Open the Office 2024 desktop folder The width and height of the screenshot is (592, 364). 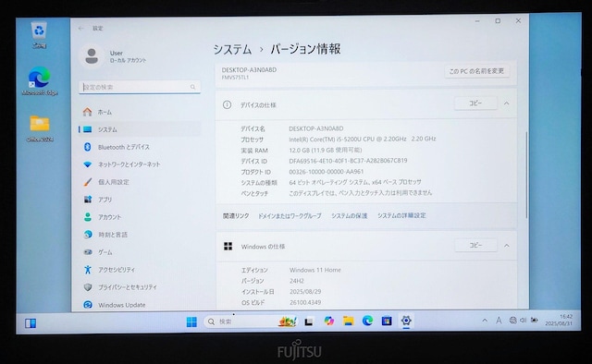click(x=40, y=128)
